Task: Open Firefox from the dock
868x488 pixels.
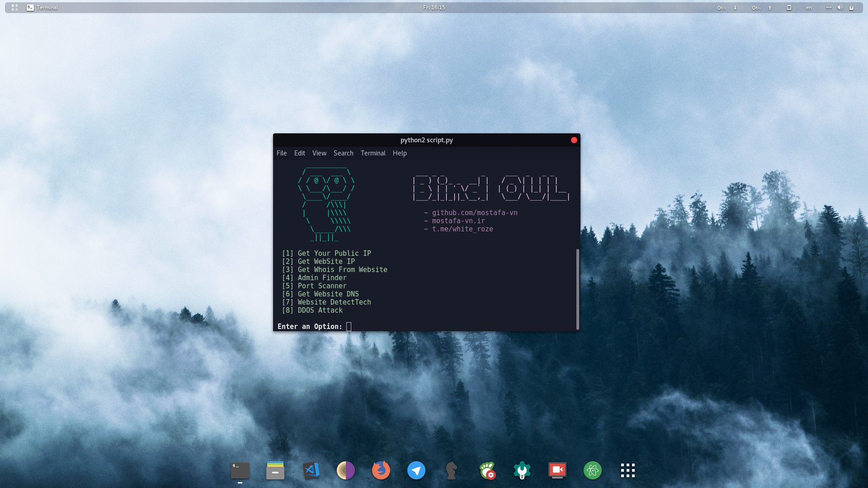Action: (x=381, y=470)
